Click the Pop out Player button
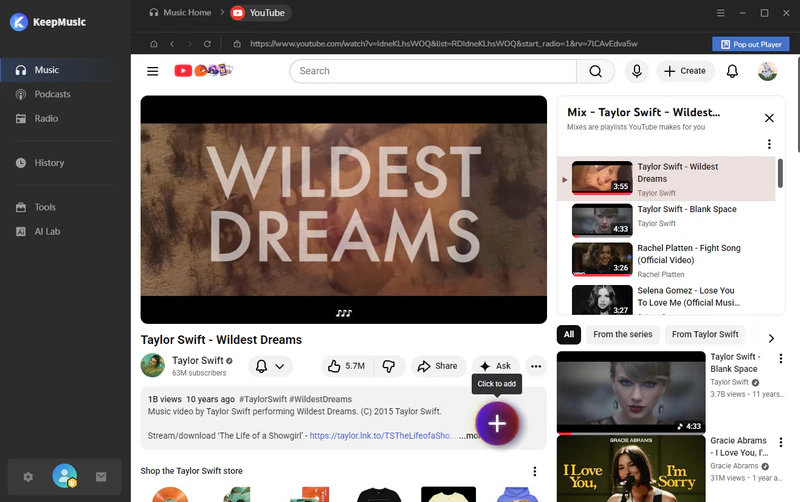 751,44
